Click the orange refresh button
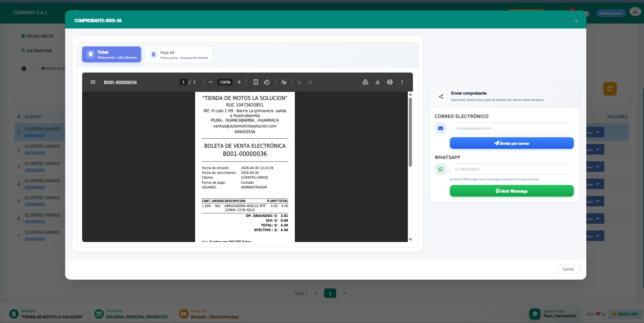Screen dimensions: 644x323 pos(610,89)
